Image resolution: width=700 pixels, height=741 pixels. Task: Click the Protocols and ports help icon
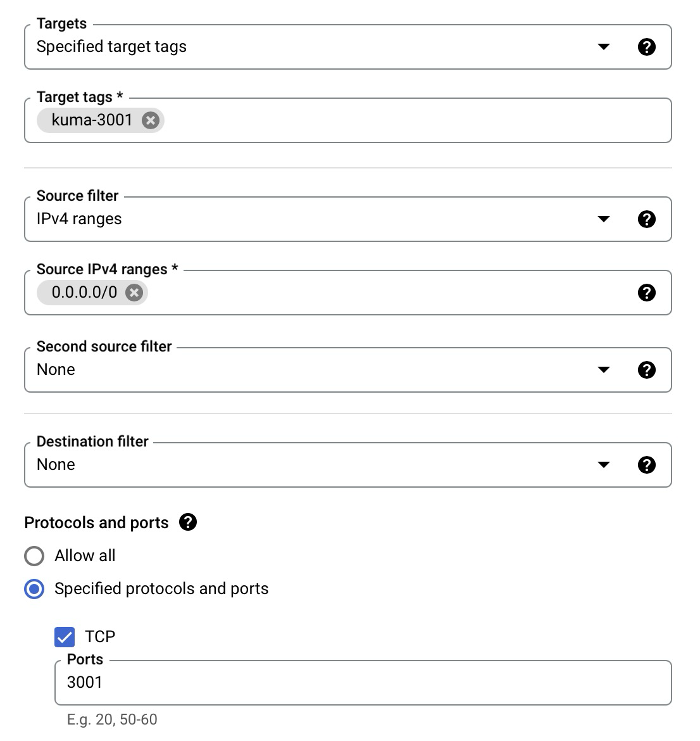[x=187, y=522]
